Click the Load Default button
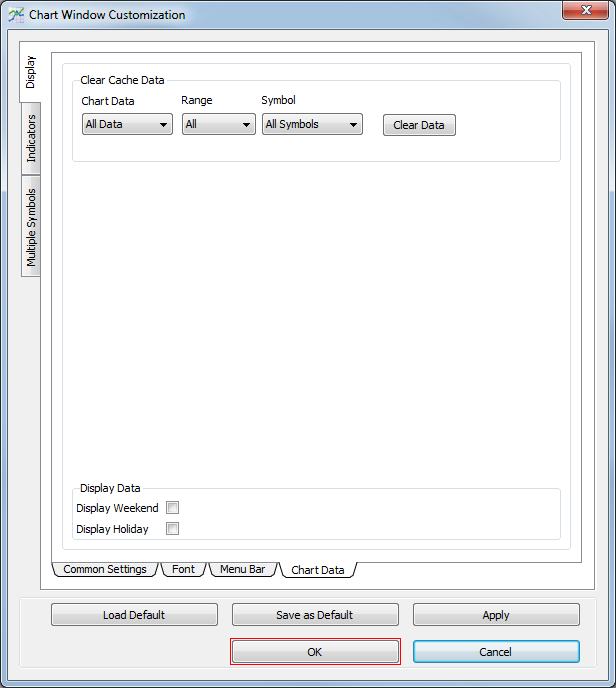Viewport: 616px width, 688px height. [x=134, y=615]
